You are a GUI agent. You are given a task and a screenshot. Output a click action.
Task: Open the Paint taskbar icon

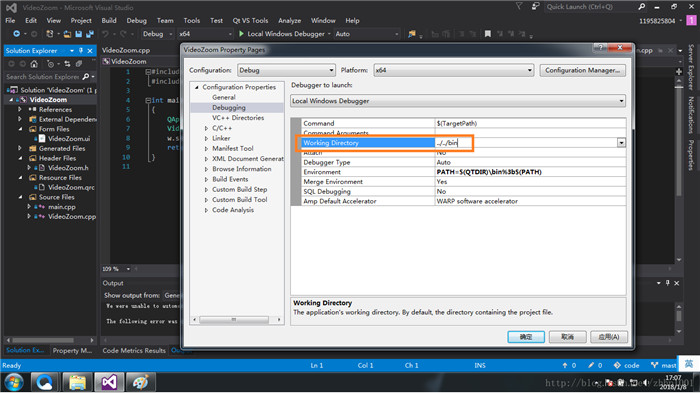coord(141,383)
